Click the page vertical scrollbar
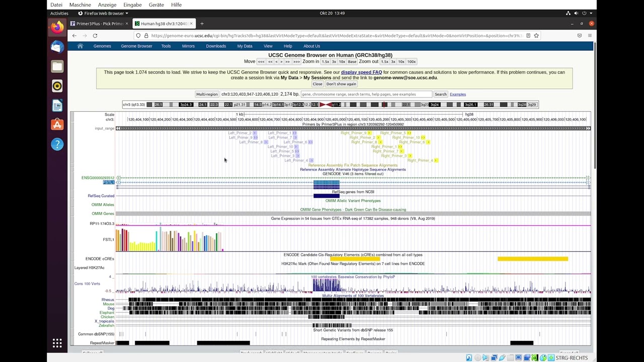644x362 pixels. pos(595,106)
